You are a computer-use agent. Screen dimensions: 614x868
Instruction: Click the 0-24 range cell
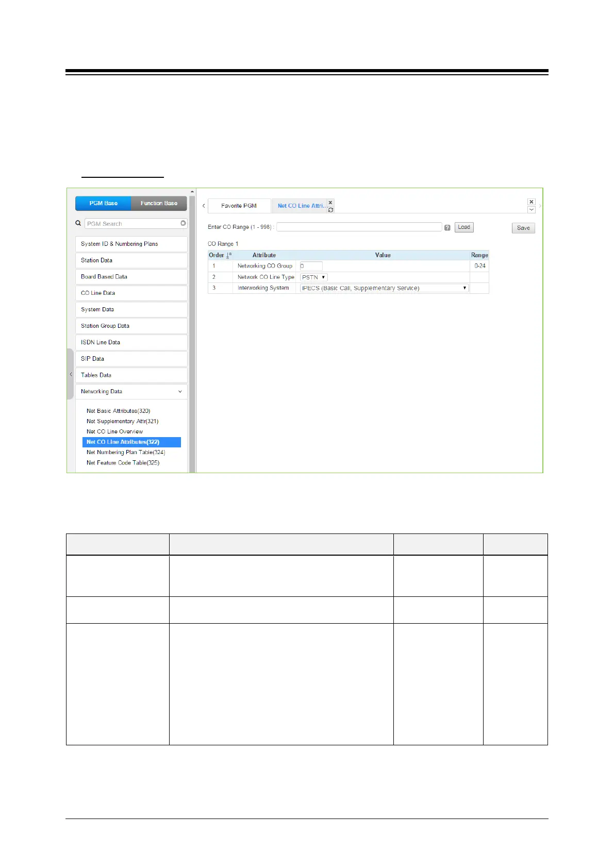tap(480, 266)
